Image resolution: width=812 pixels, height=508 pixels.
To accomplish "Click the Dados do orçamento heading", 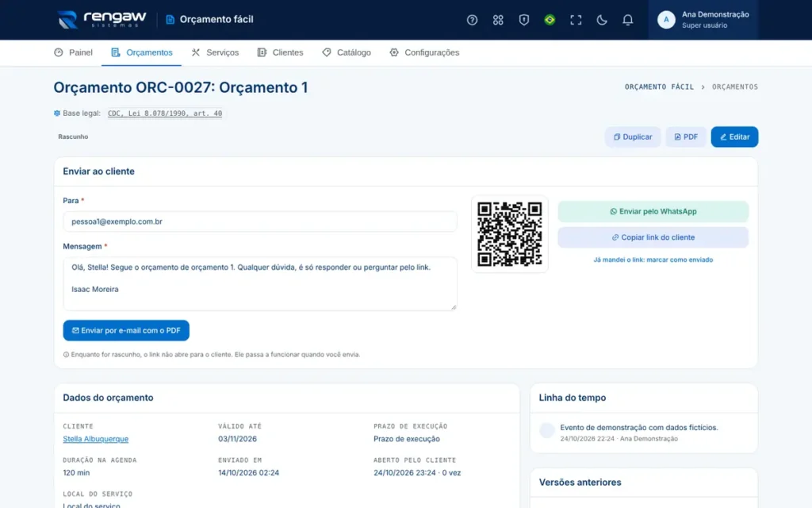I will pos(108,398).
